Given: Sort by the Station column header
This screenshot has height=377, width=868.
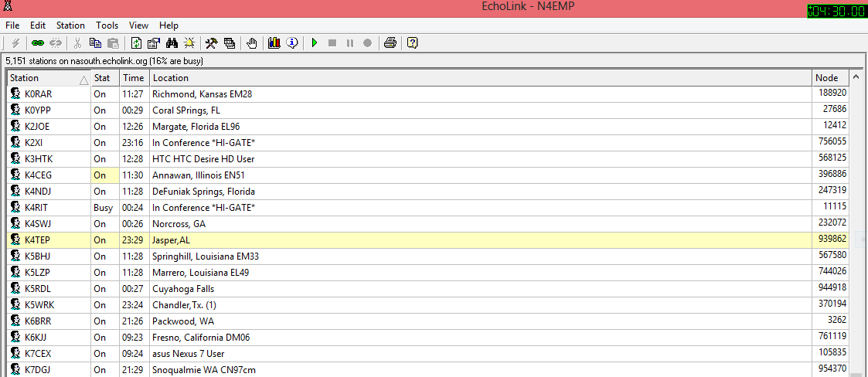Looking at the screenshot, I should [49, 78].
